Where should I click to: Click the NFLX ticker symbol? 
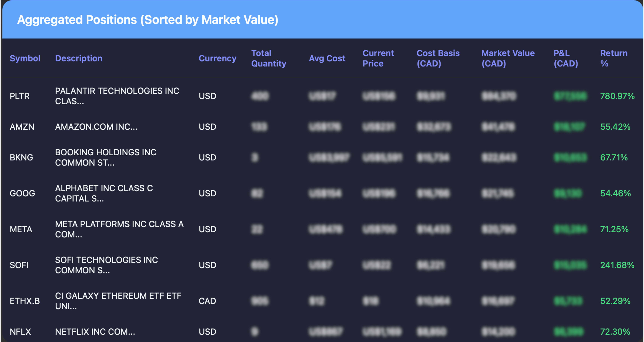pyautogui.click(x=20, y=331)
